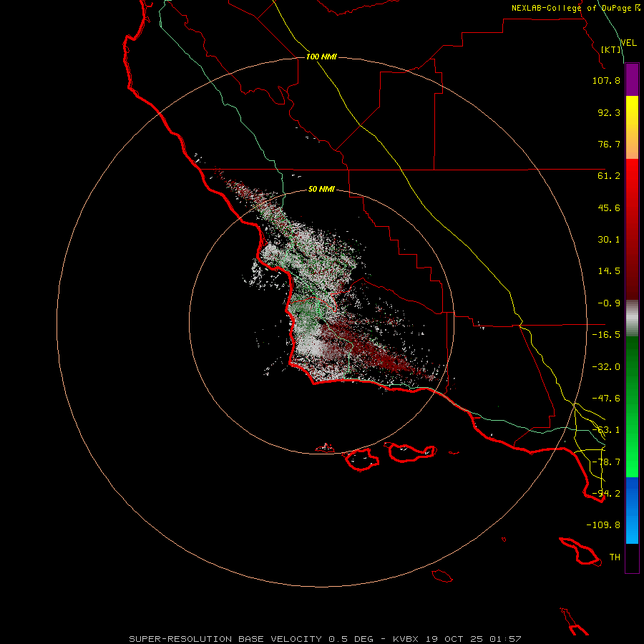This screenshot has height=644, width=644.
Task: Click the -32.0 velocity scale value
Action: pos(606,367)
